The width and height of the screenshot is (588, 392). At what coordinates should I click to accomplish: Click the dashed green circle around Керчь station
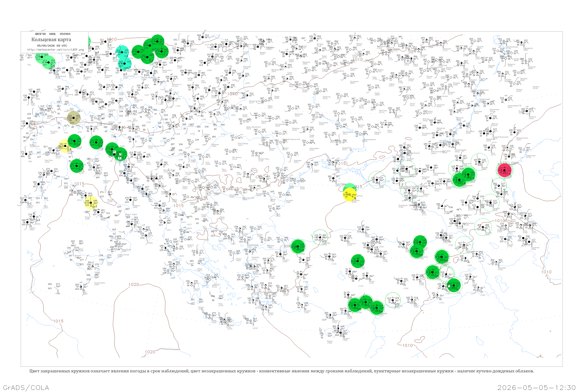(x=377, y=179)
